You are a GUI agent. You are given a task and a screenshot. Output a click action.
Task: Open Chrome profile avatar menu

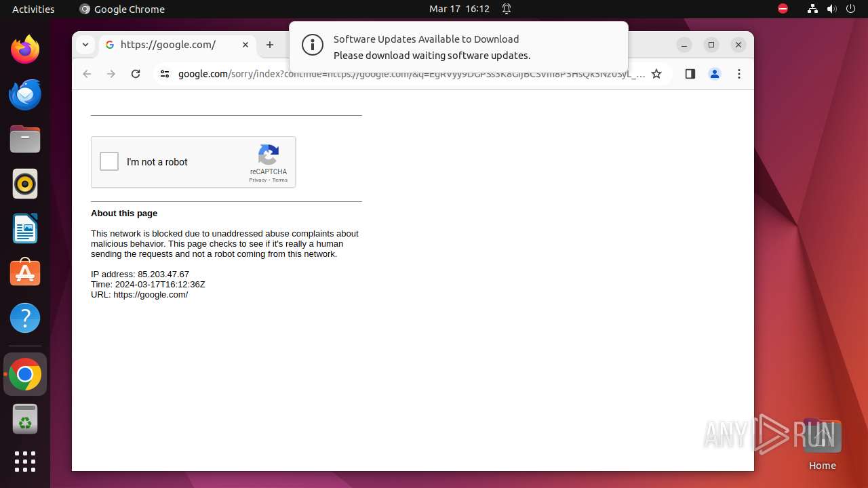click(715, 74)
